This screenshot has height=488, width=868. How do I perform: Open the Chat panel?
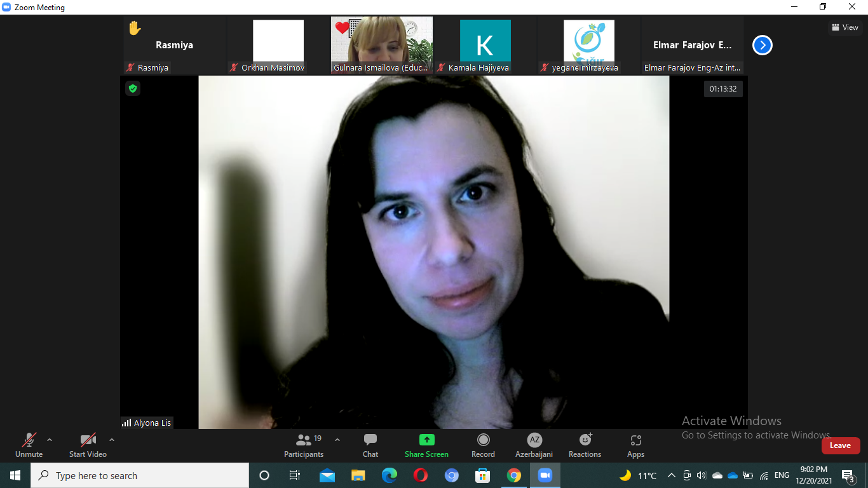tap(370, 445)
